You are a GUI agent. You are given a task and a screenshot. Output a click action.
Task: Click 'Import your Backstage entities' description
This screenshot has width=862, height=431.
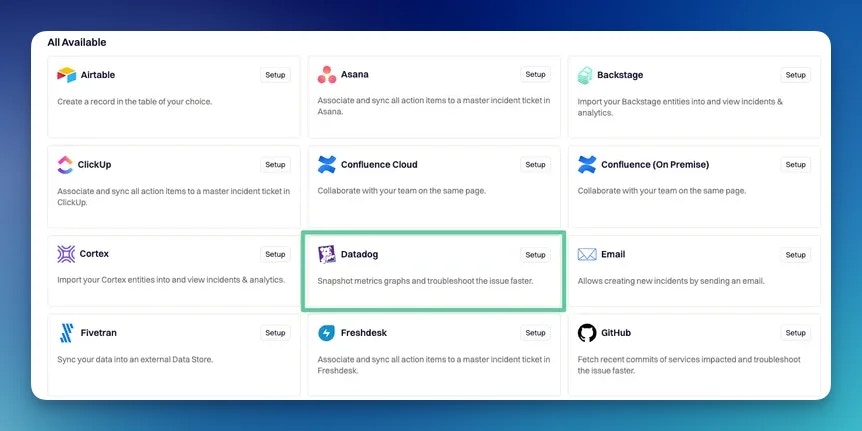pyautogui.click(x=681, y=107)
